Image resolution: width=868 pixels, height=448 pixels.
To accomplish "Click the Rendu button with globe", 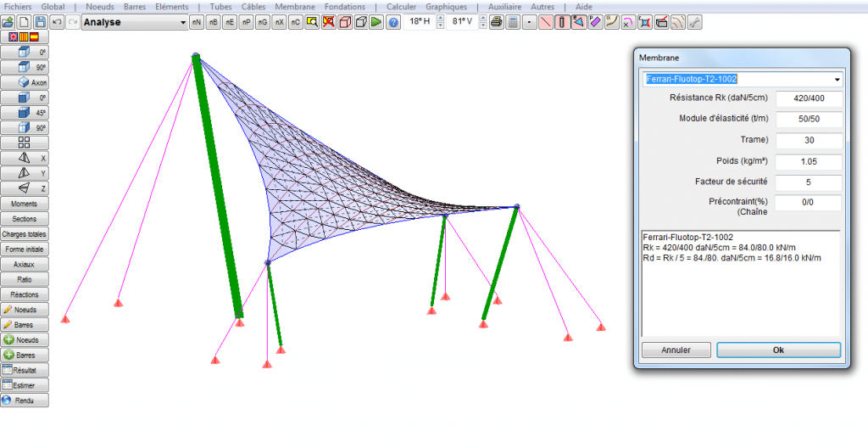I will coord(25,400).
